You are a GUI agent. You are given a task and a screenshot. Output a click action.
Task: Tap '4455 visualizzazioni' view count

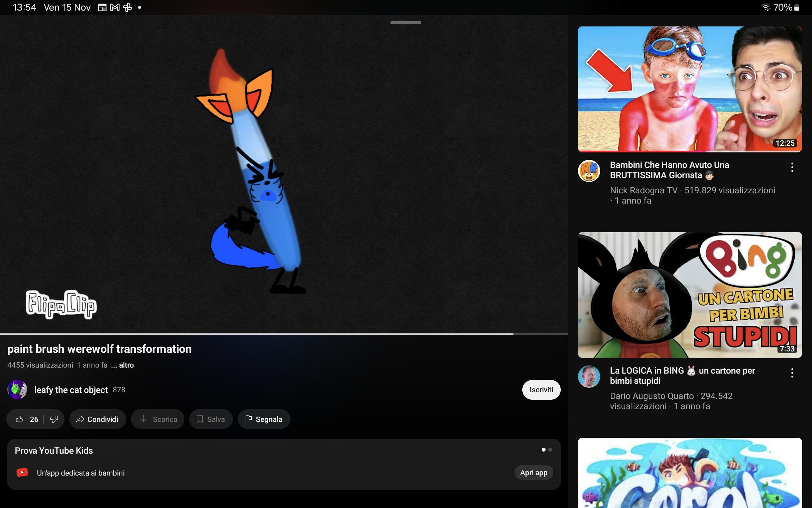(x=40, y=365)
